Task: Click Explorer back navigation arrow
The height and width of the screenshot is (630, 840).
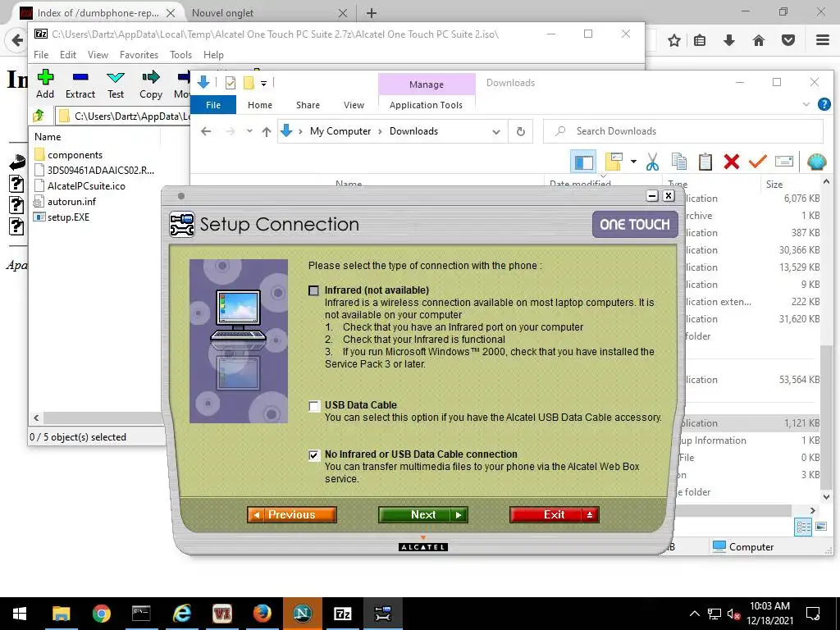Action: click(x=206, y=131)
